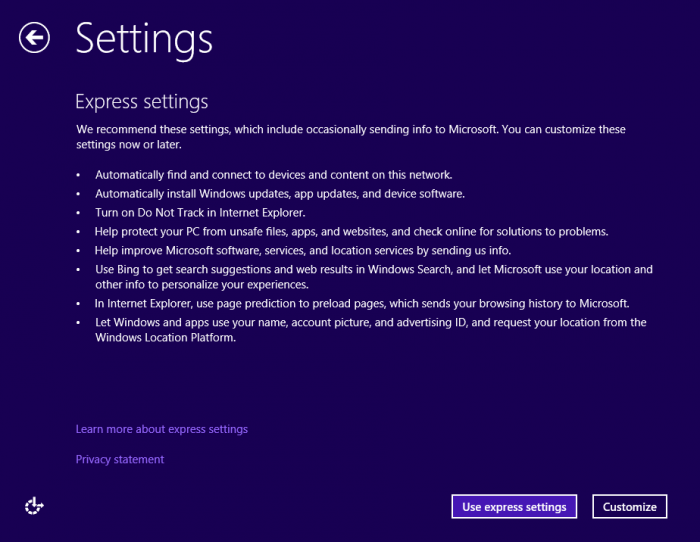Click the Use express settings button

coord(514,506)
